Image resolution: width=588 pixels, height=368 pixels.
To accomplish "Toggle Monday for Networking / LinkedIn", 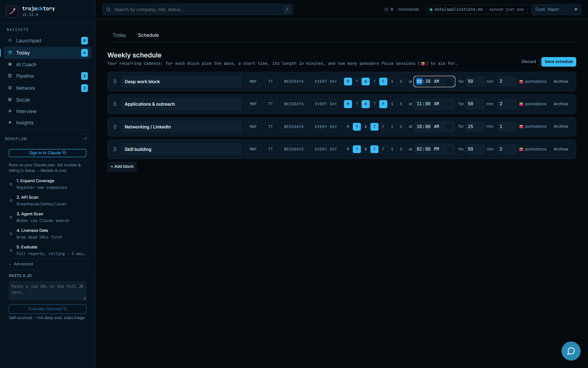I will tap(348, 127).
